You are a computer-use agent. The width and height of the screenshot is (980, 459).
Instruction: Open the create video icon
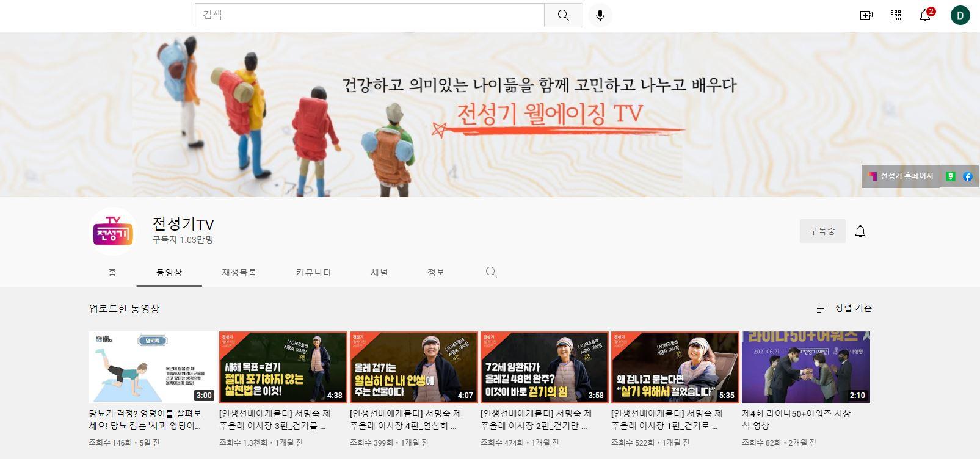pyautogui.click(x=866, y=15)
